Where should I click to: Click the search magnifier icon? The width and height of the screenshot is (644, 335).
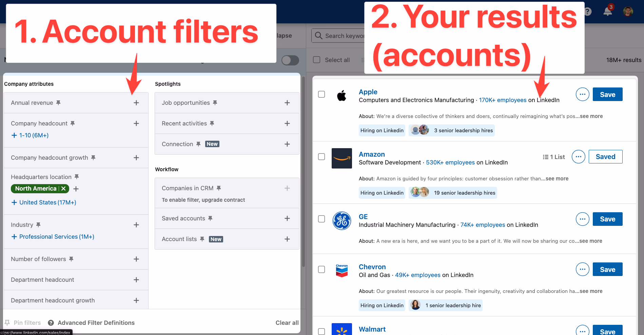click(318, 36)
